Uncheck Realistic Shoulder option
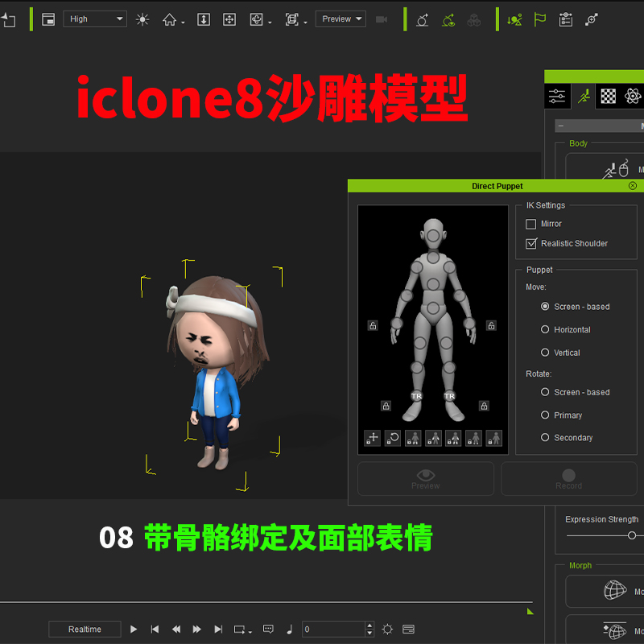Viewport: 644px width, 644px height. coord(533,243)
